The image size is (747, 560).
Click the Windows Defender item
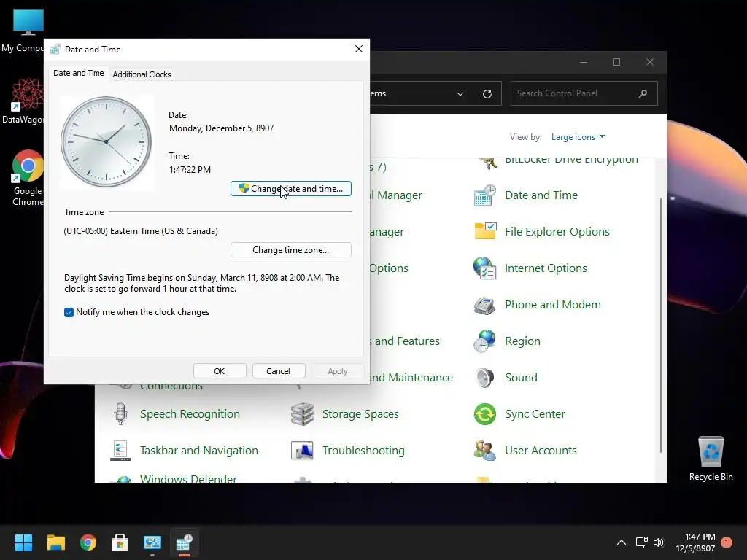[189, 478]
